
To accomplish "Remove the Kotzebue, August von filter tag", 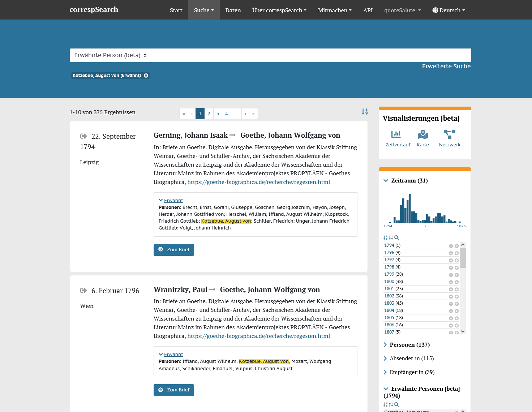I will (146, 76).
